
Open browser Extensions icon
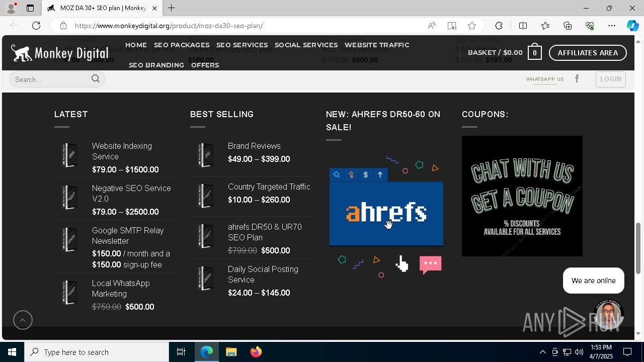499,26
